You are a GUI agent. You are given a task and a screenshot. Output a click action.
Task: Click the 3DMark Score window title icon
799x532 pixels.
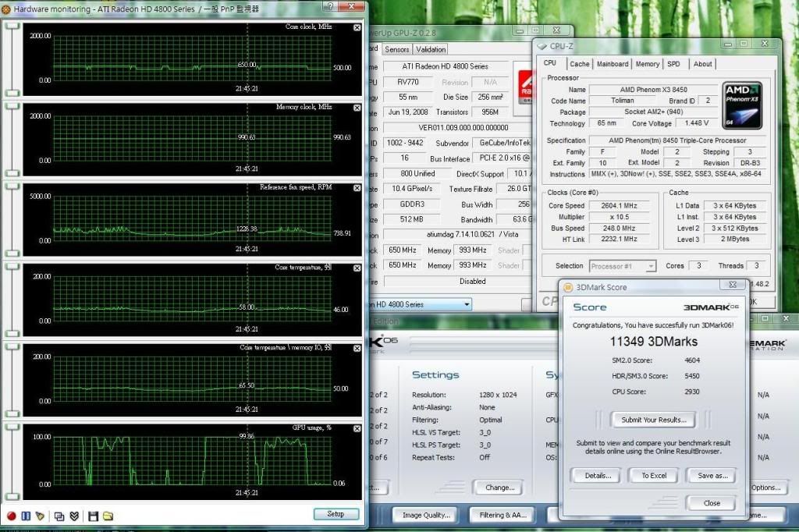pyautogui.click(x=568, y=287)
